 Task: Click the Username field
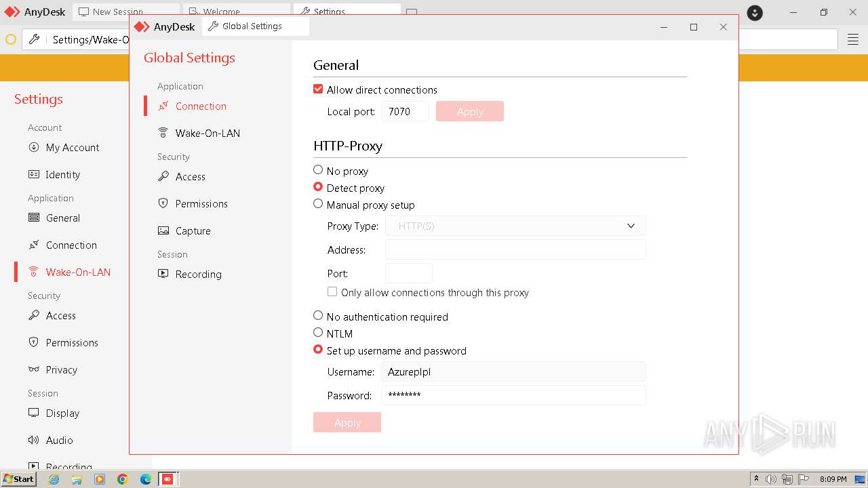tap(513, 371)
